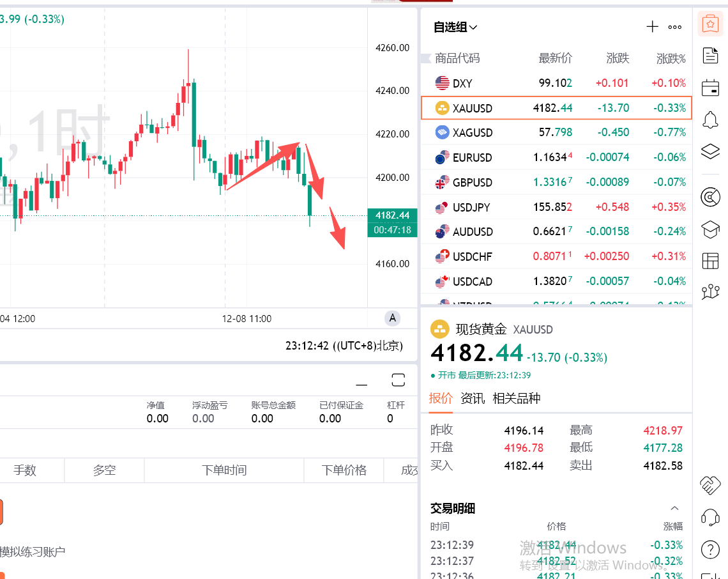Click the 净值 value 0.00

157,419
